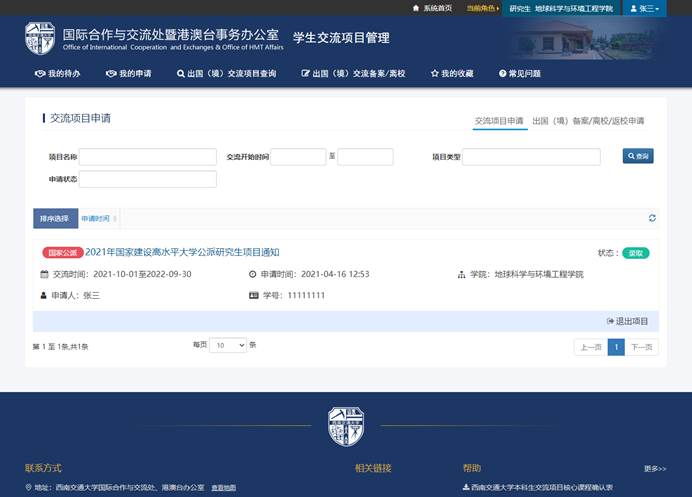Switch to 出国（境）备案/离校/返校申请 tab

click(x=588, y=121)
